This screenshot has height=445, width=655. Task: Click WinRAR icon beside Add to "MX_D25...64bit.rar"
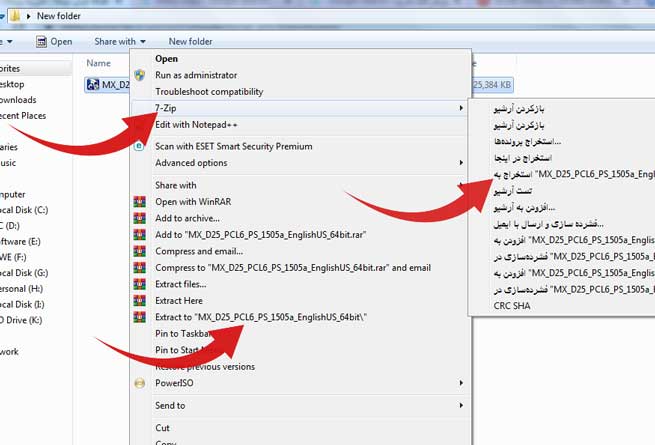coord(140,235)
